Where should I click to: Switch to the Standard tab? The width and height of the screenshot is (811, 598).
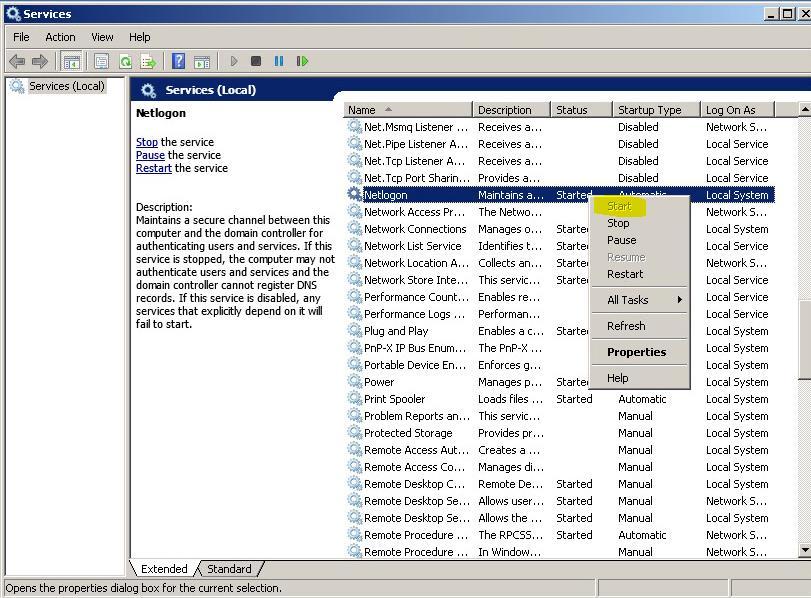point(229,569)
